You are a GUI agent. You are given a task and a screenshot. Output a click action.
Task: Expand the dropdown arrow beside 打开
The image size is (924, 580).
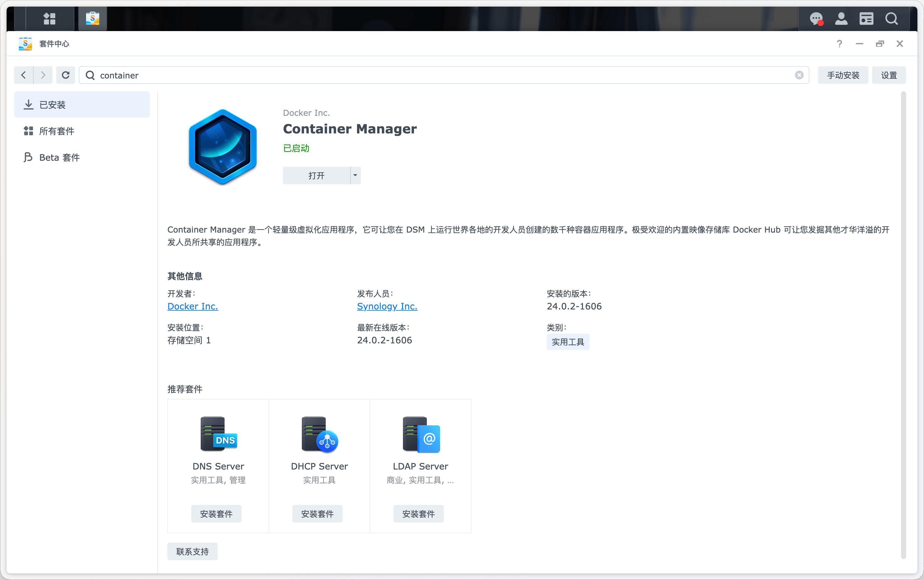click(x=355, y=175)
